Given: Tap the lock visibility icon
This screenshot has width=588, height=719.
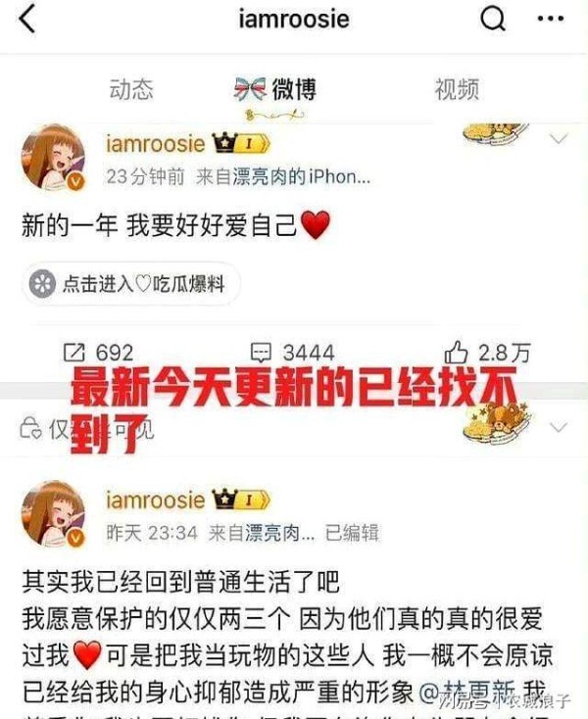Looking at the screenshot, I should coord(30,428).
